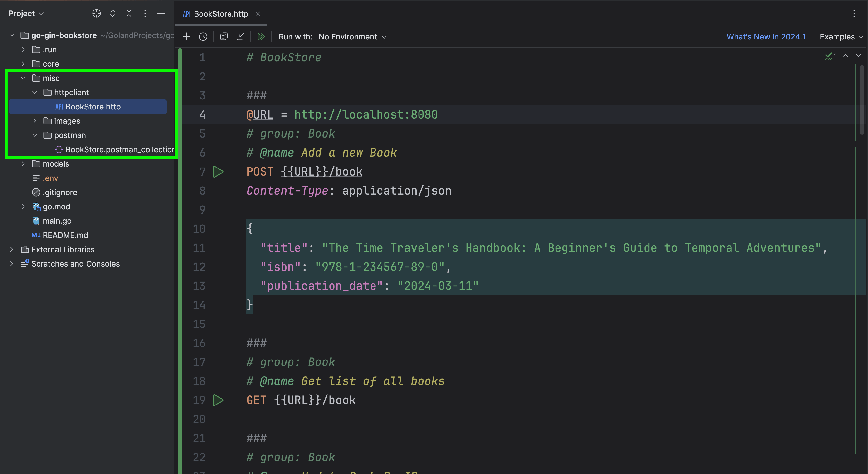Open the Examples menu

click(839, 37)
